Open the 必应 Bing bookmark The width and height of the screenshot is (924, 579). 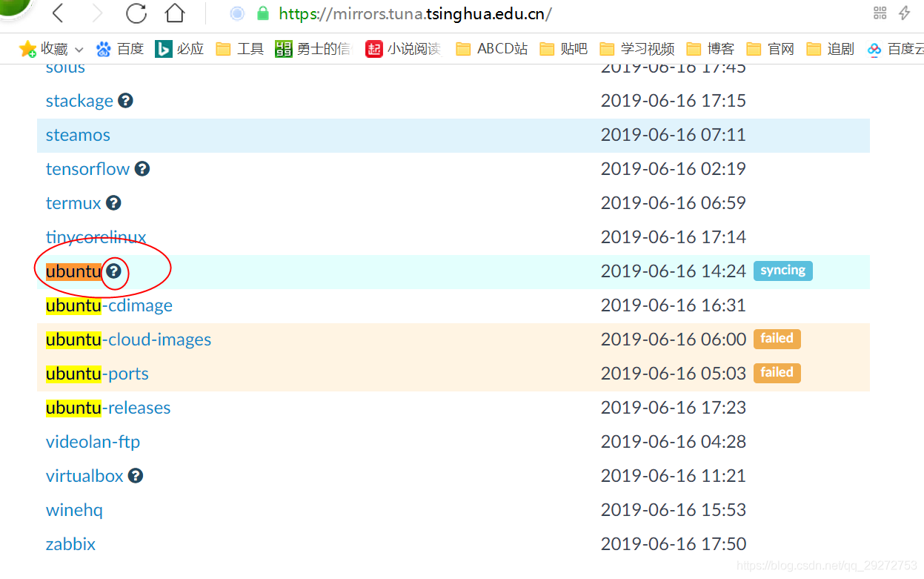(179, 49)
